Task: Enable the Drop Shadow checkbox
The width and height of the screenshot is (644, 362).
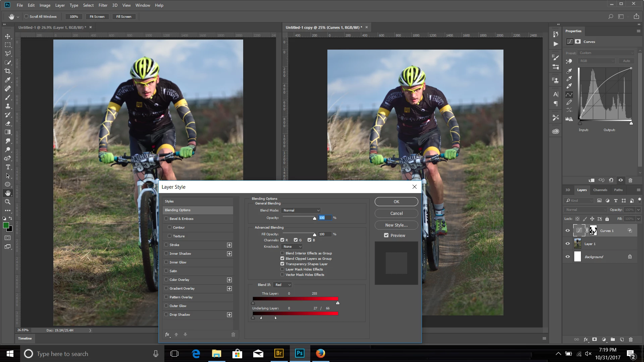Action: pos(166,314)
